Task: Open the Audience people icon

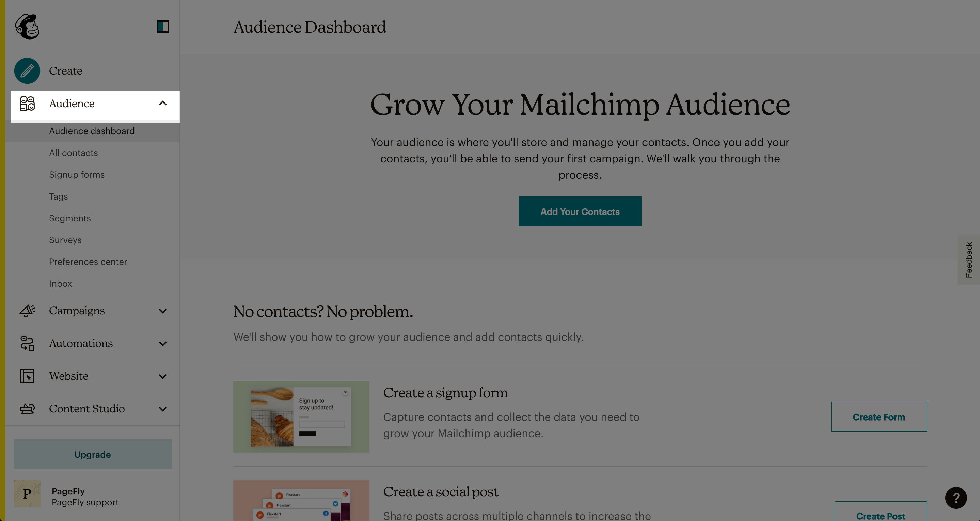Action: tap(27, 103)
